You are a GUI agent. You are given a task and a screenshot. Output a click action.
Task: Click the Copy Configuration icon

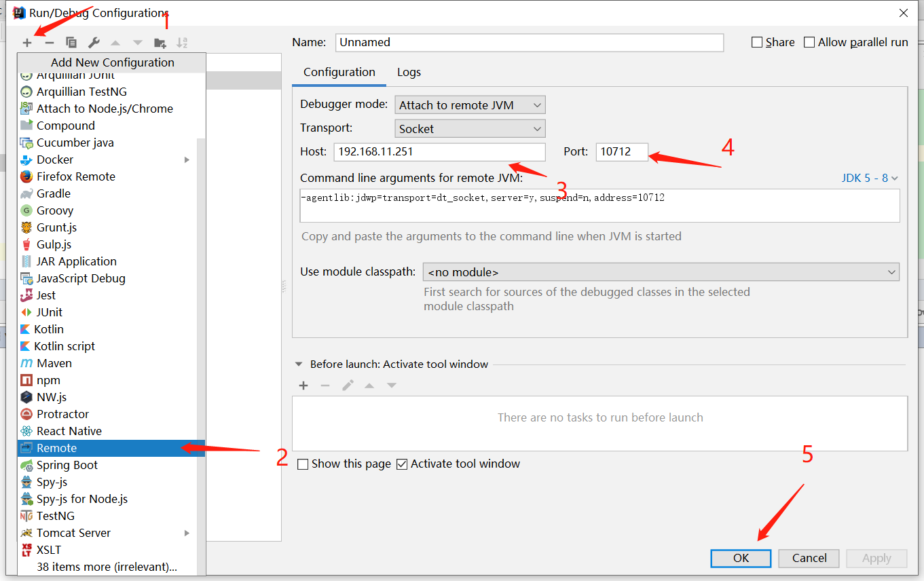click(71, 43)
